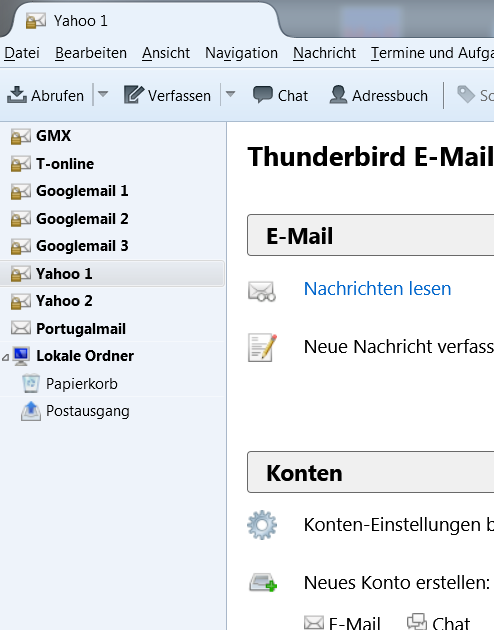
Task: Open the Adressbuch contact icon
Action: [x=338, y=95]
